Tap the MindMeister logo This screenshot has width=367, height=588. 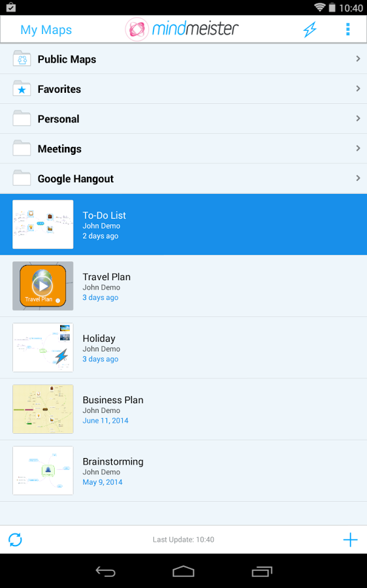point(182,29)
